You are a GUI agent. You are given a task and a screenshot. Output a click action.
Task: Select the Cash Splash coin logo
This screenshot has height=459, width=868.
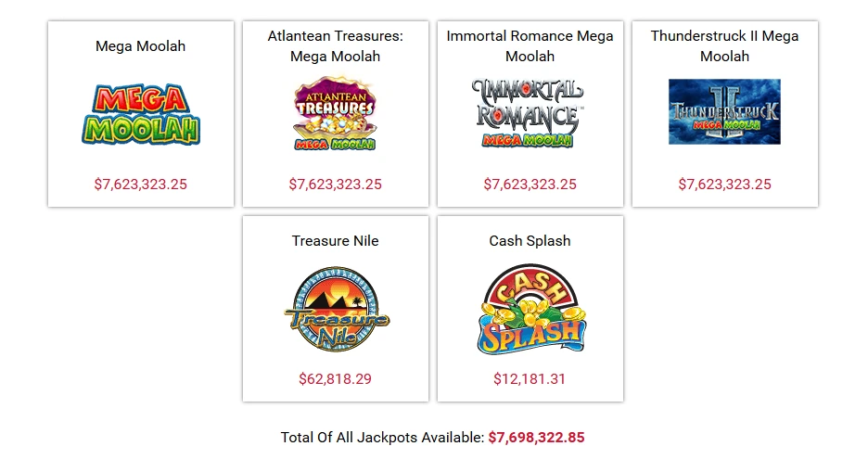pos(530,309)
